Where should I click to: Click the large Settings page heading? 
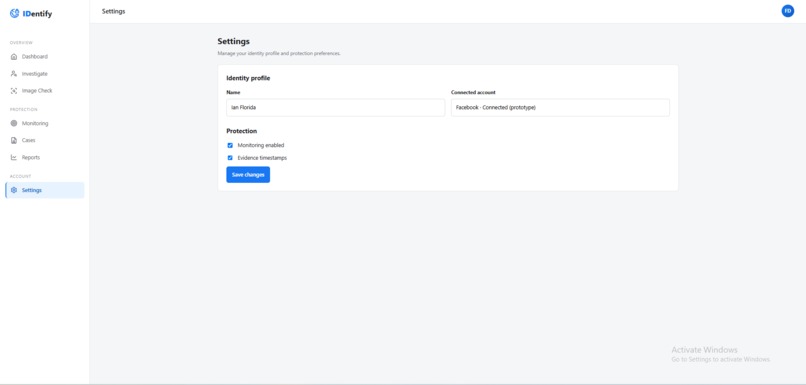(233, 41)
